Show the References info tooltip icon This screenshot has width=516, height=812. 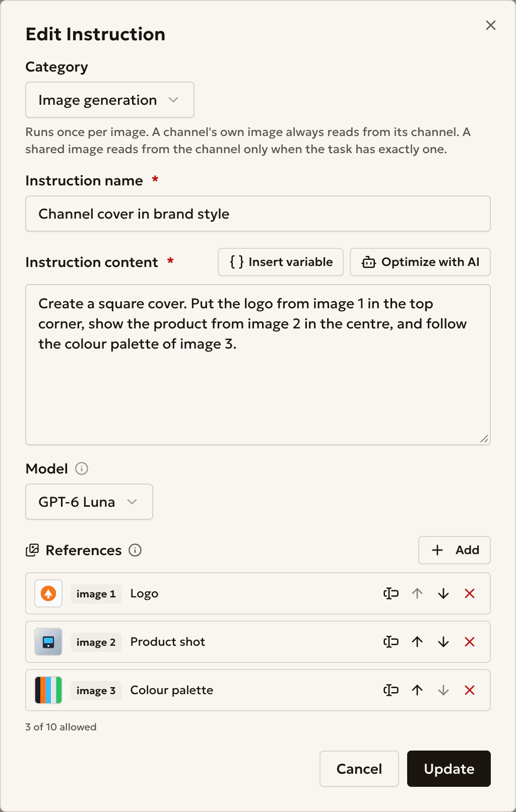135,550
